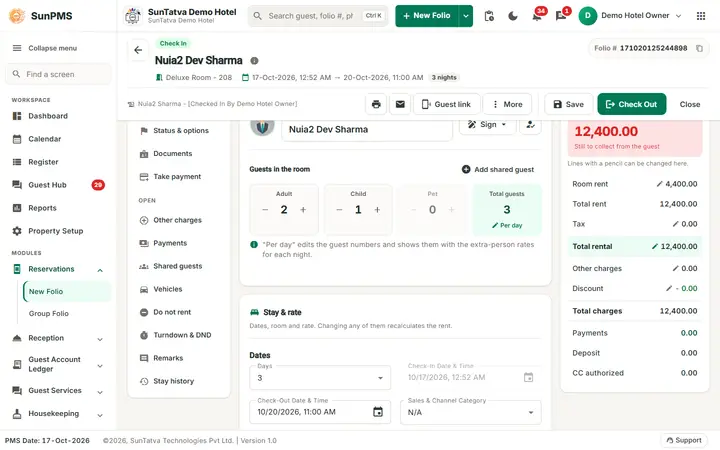Open Reports in the sidebar
Image resolution: width=720 pixels, height=450 pixels.
pyautogui.click(x=58, y=208)
